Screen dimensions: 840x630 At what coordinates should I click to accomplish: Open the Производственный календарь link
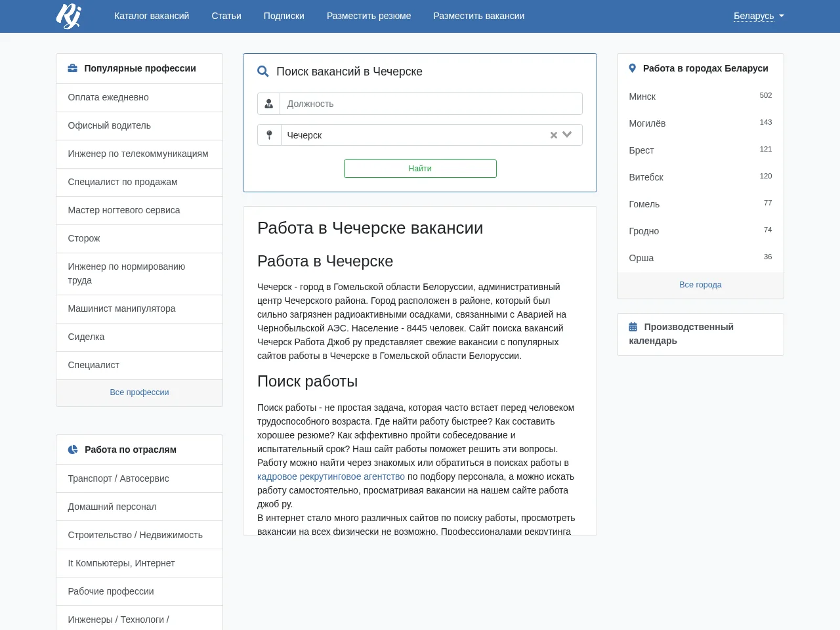681,334
